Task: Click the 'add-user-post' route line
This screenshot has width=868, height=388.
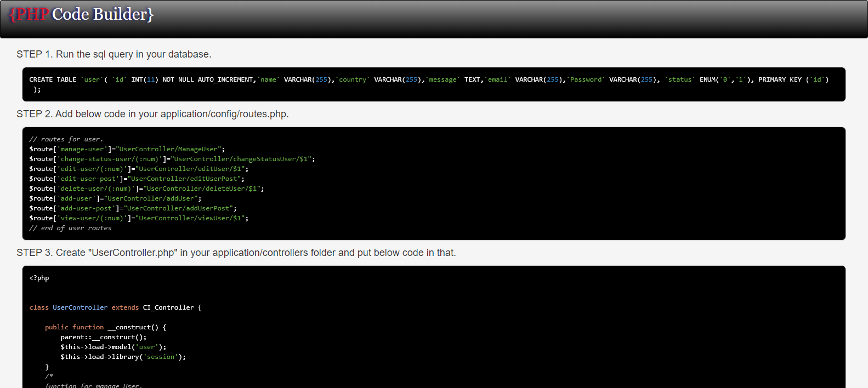Action: coord(133,208)
